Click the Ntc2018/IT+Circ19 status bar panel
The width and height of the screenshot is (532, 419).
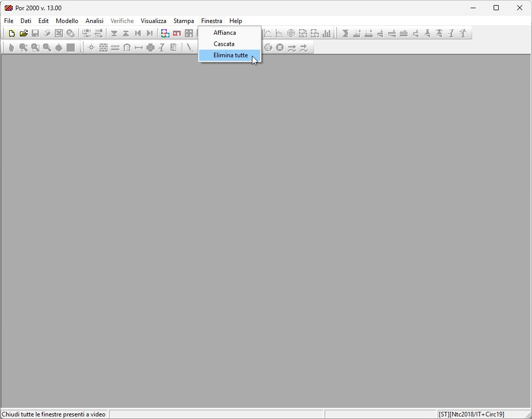click(x=471, y=414)
